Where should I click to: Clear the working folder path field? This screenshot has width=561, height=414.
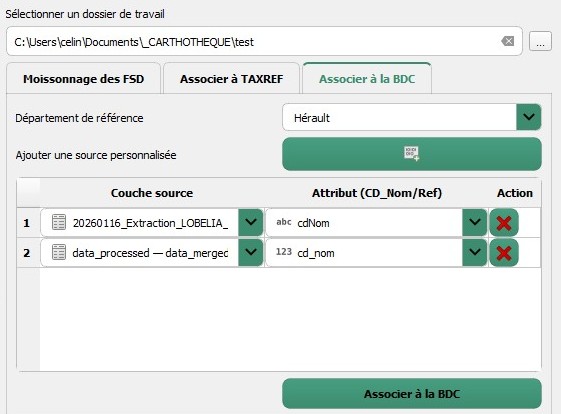click(x=508, y=41)
